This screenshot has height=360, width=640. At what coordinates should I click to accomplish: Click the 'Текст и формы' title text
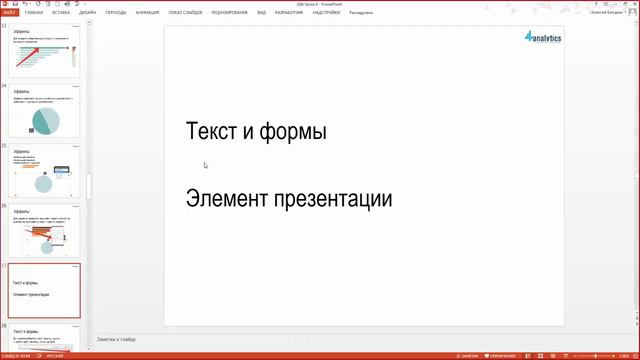point(256,131)
